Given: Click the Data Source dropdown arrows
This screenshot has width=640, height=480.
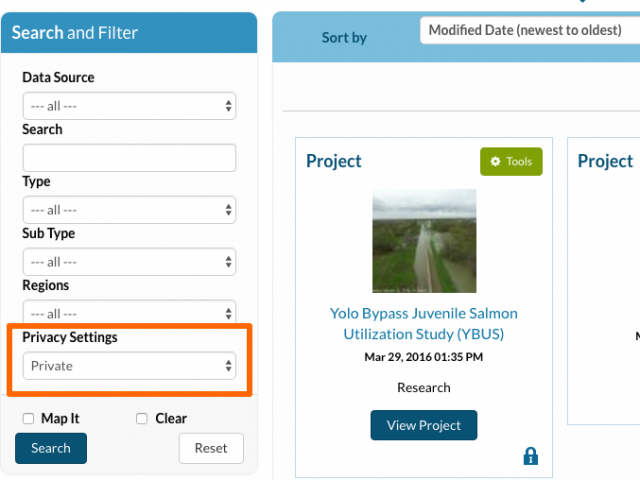Looking at the screenshot, I should click(x=229, y=106).
